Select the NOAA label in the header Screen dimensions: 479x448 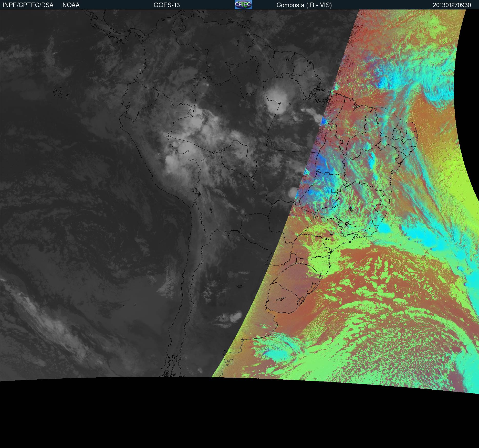pos(71,5)
